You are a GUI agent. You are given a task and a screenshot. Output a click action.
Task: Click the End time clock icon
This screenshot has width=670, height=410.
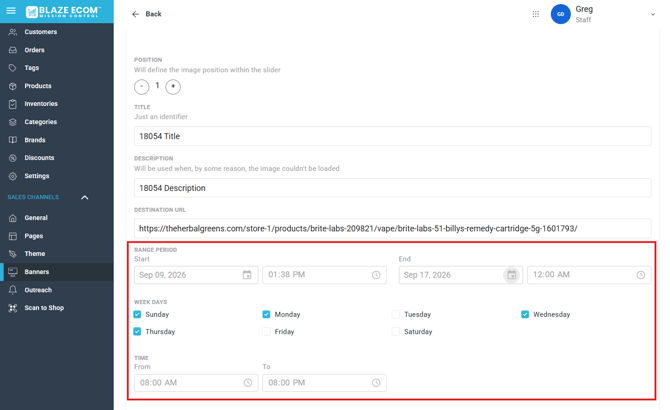click(641, 275)
